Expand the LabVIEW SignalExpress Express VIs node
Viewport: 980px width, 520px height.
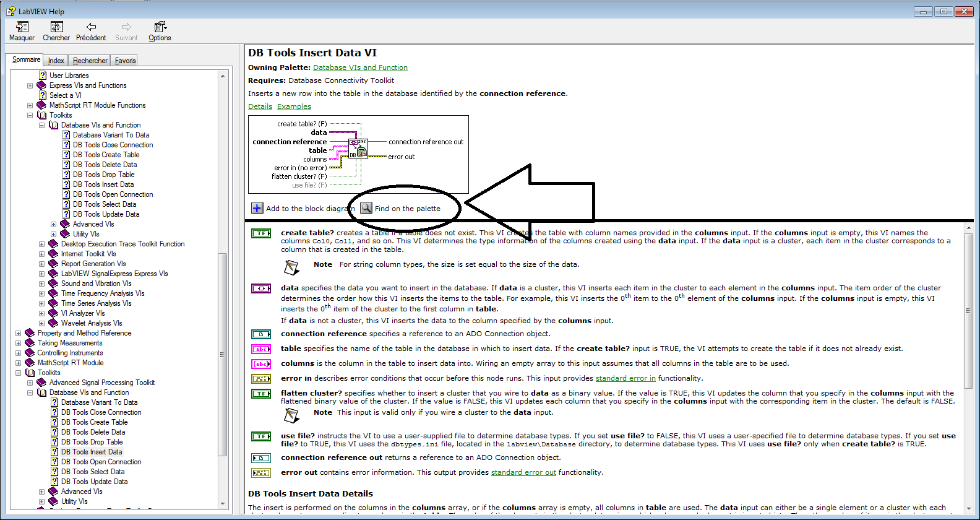click(41, 274)
